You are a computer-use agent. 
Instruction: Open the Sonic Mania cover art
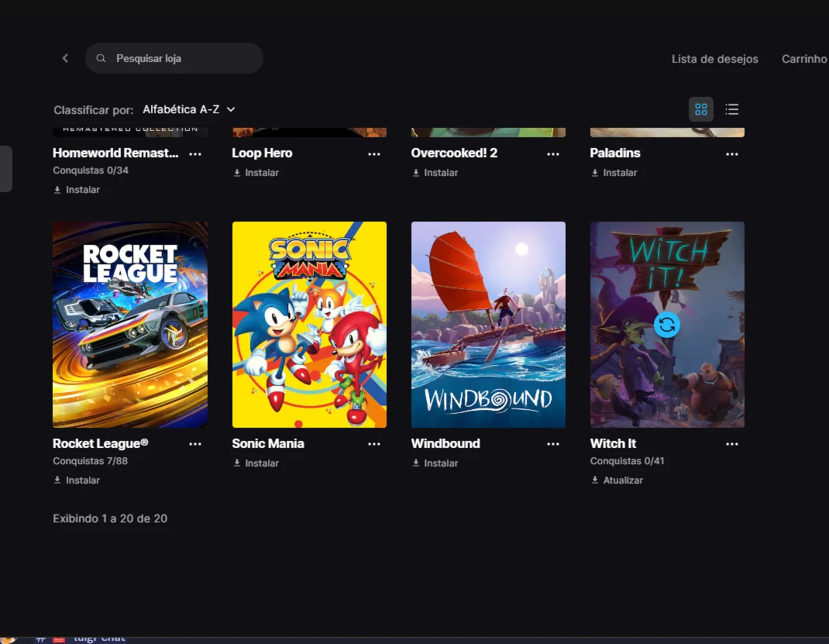point(309,325)
